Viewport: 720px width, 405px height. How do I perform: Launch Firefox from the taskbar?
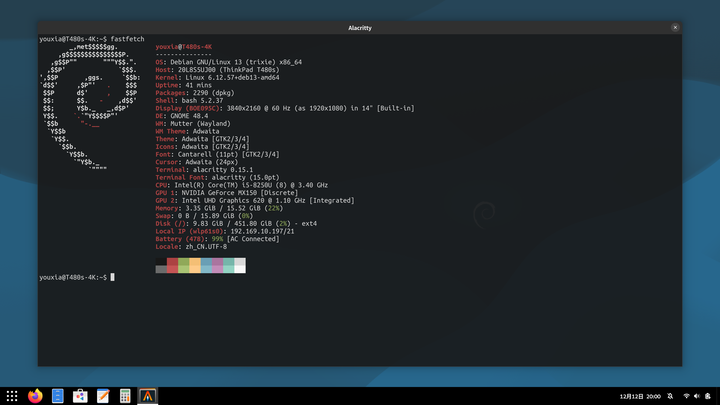pos(35,396)
